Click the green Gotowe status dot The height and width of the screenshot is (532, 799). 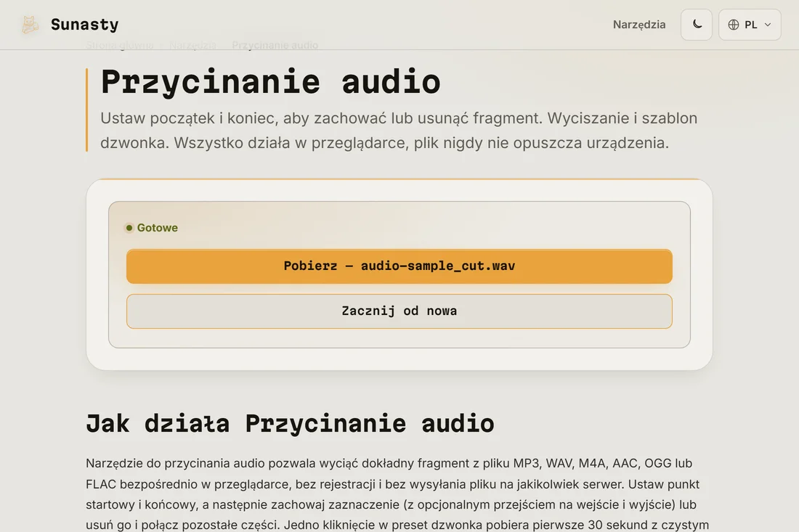(129, 228)
